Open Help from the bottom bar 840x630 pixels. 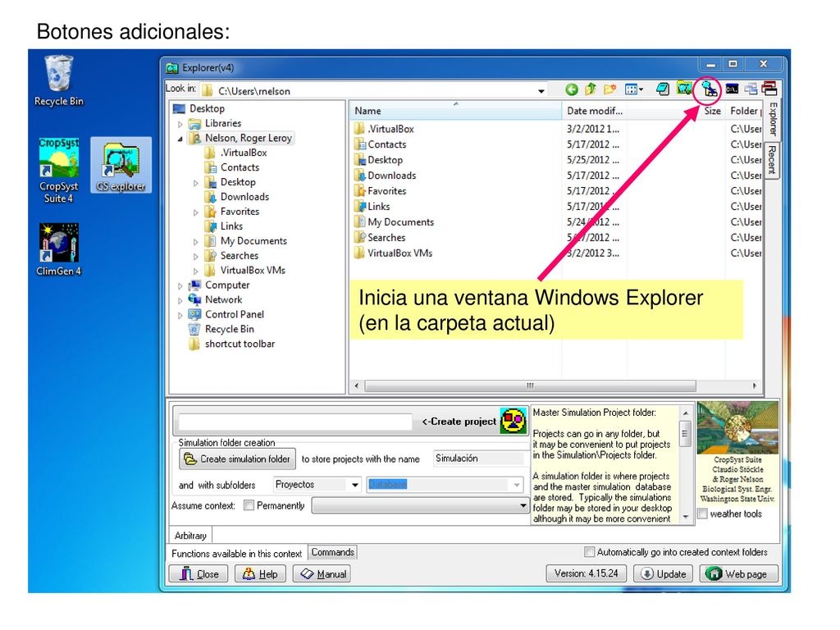point(260,573)
